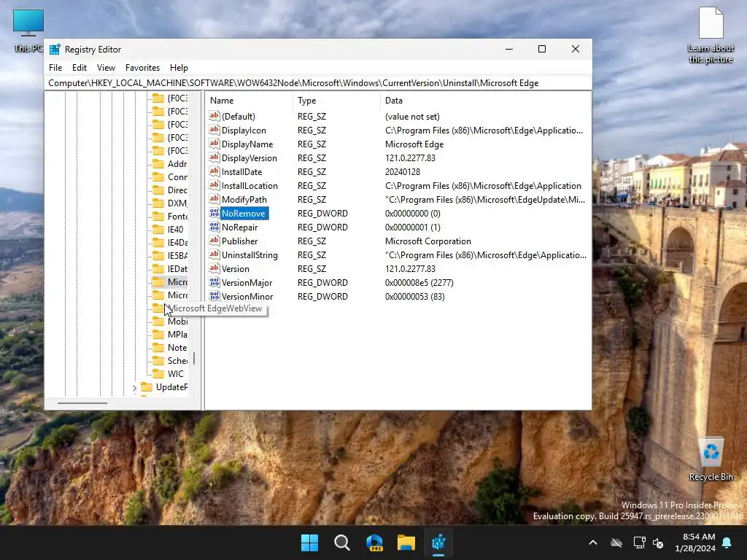Click the tree pane horizontal scrollbar thumb
This screenshot has height=560, width=747.
[x=82, y=403]
